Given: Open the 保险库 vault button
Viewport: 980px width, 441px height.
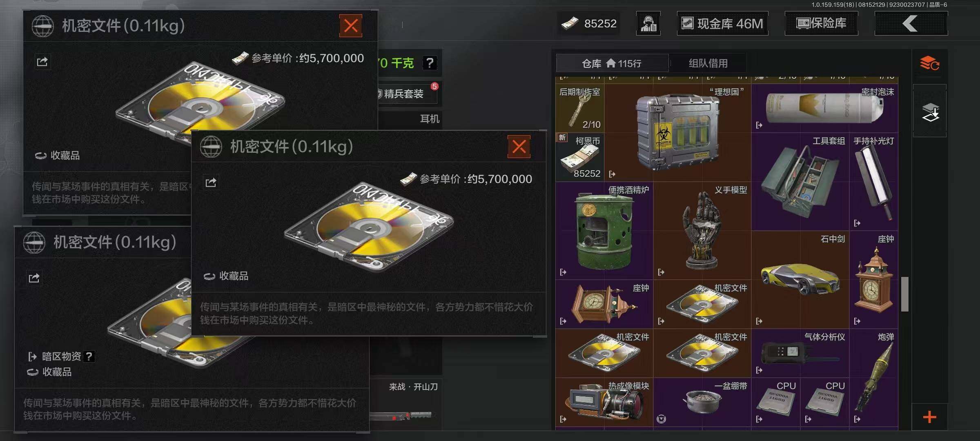Looking at the screenshot, I should pos(821,24).
